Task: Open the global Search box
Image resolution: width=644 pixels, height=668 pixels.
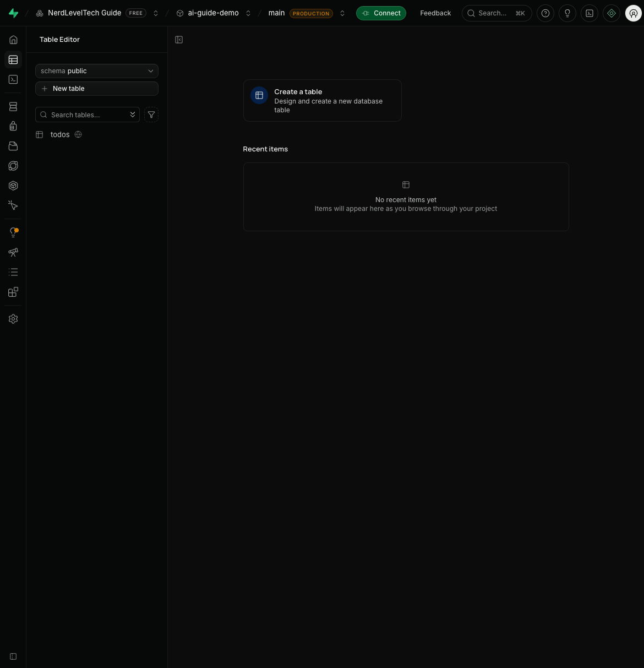Action: tap(497, 13)
